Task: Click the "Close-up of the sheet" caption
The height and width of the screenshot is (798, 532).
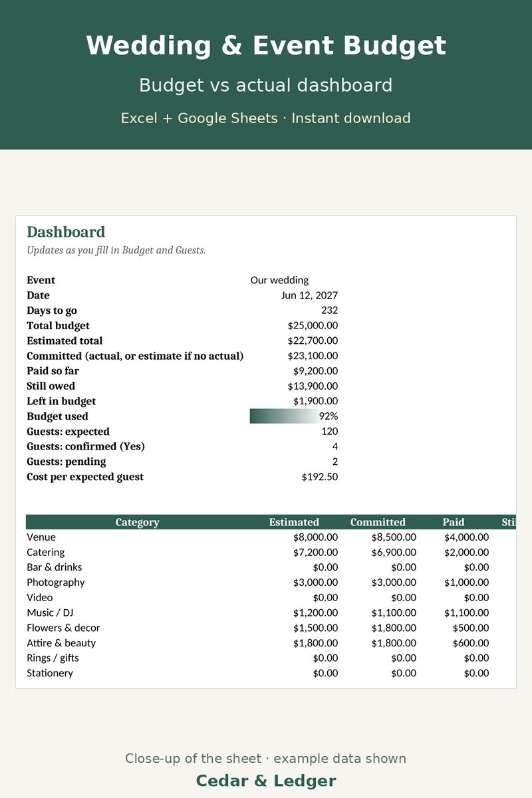Action: [266, 759]
